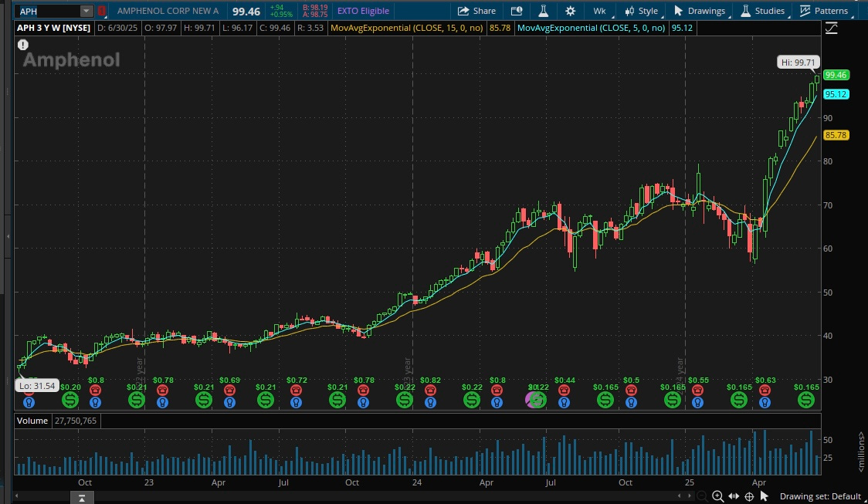Click small left scroll arrow near zoom icons
This screenshot has height=504, width=868.
(x=680, y=496)
